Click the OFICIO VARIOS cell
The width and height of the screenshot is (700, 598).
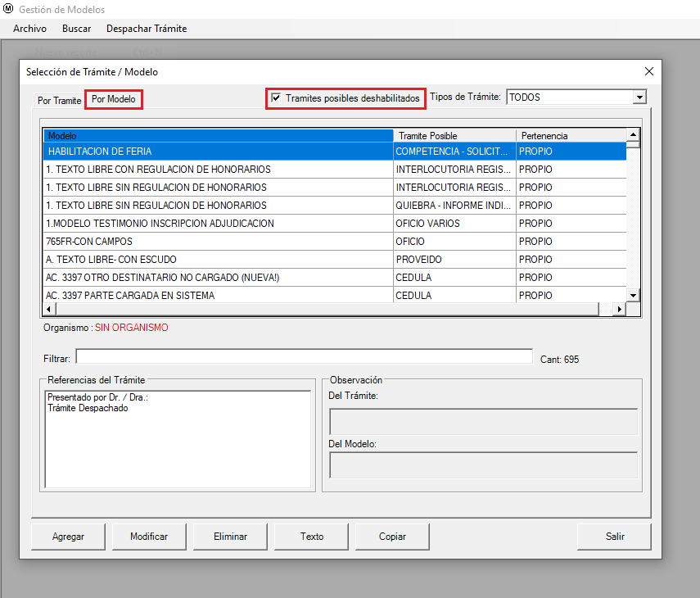tap(454, 224)
